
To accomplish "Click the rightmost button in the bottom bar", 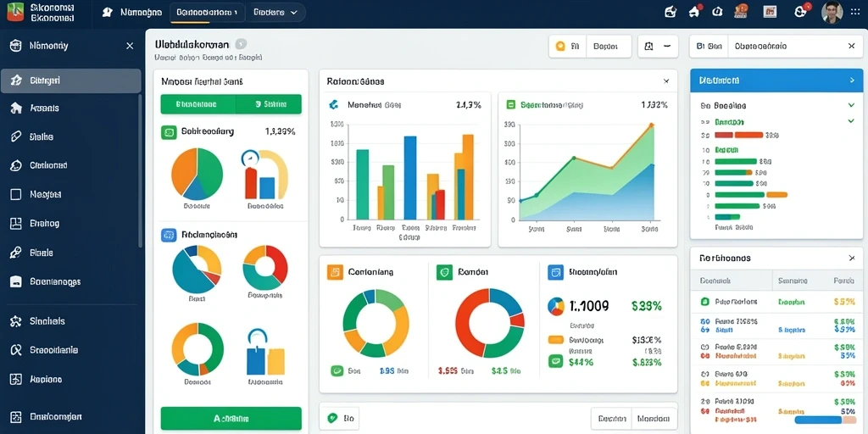I will pyautogui.click(x=655, y=419).
